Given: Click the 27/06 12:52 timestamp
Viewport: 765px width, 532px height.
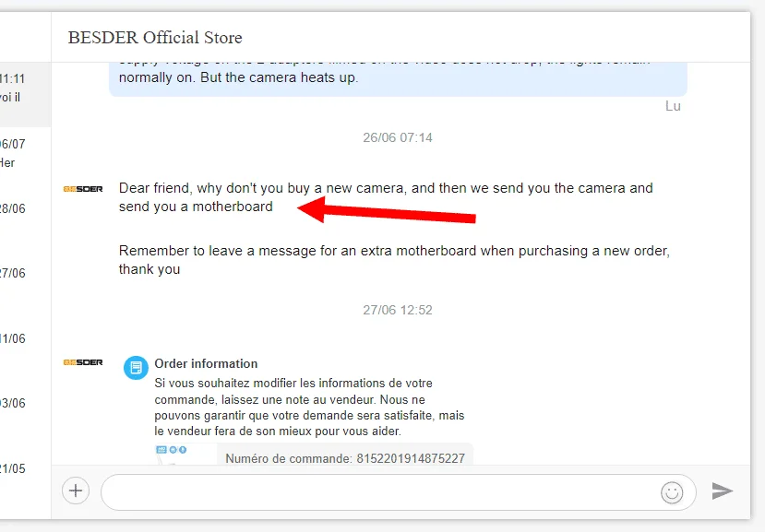Looking at the screenshot, I should tap(398, 310).
